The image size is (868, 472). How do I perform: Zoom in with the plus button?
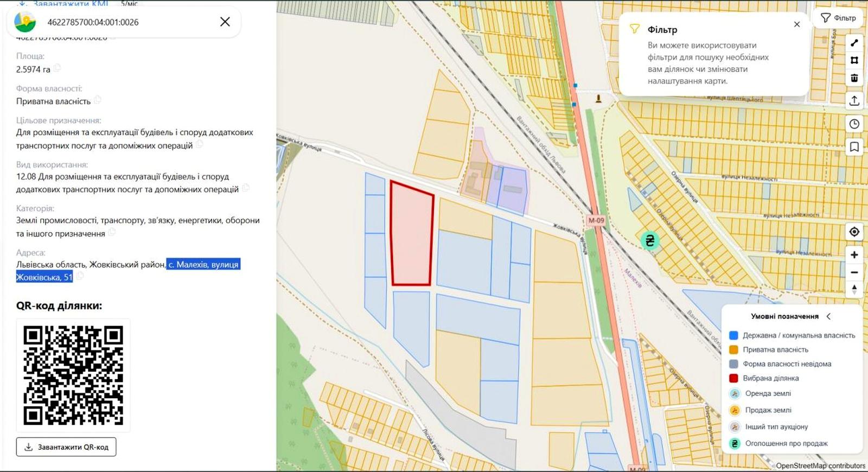click(854, 255)
